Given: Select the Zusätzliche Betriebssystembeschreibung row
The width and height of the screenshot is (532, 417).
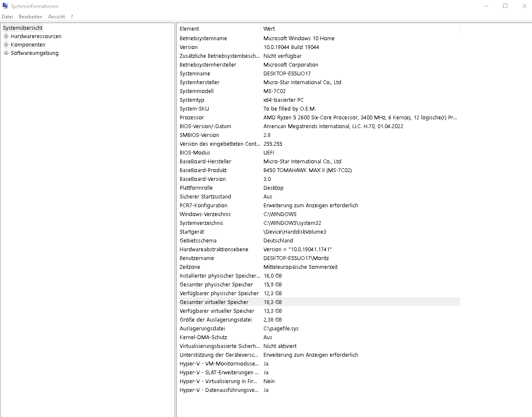Looking at the screenshot, I should point(318,56).
